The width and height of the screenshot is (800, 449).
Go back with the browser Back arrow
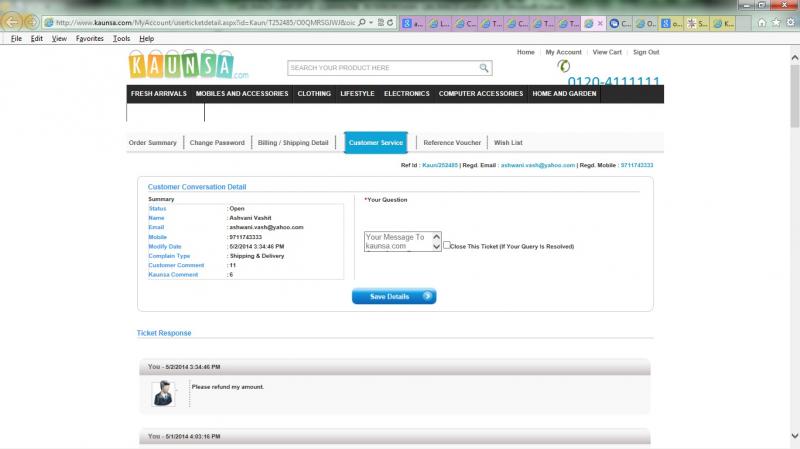(x=12, y=22)
